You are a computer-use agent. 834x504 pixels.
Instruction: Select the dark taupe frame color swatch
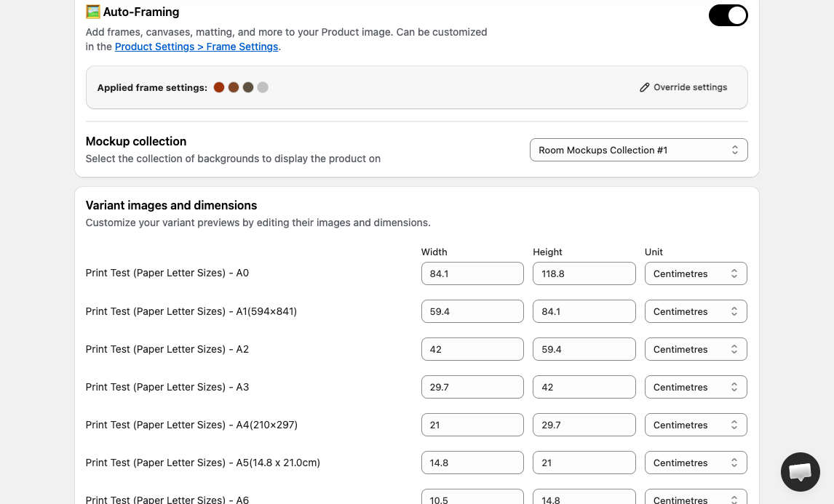pyautogui.click(x=248, y=87)
